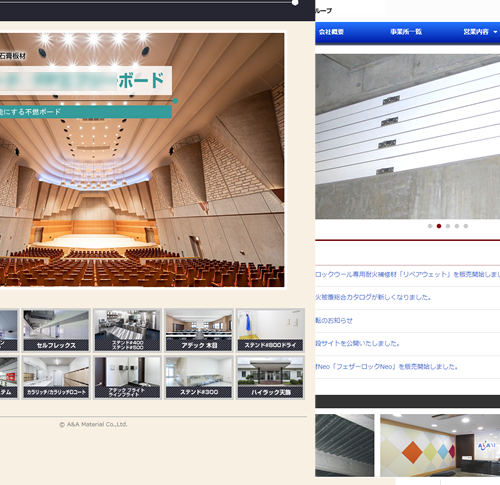The height and width of the screenshot is (485, 500).
Task: Go to the fourth carousel slide dot
Action: 457,226
